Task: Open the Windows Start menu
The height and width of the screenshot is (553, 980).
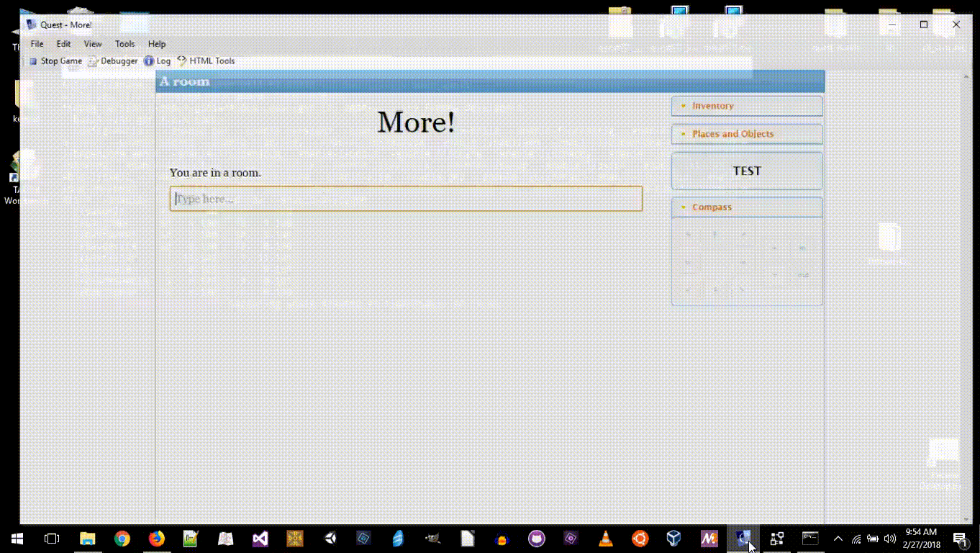Action: click(x=17, y=538)
